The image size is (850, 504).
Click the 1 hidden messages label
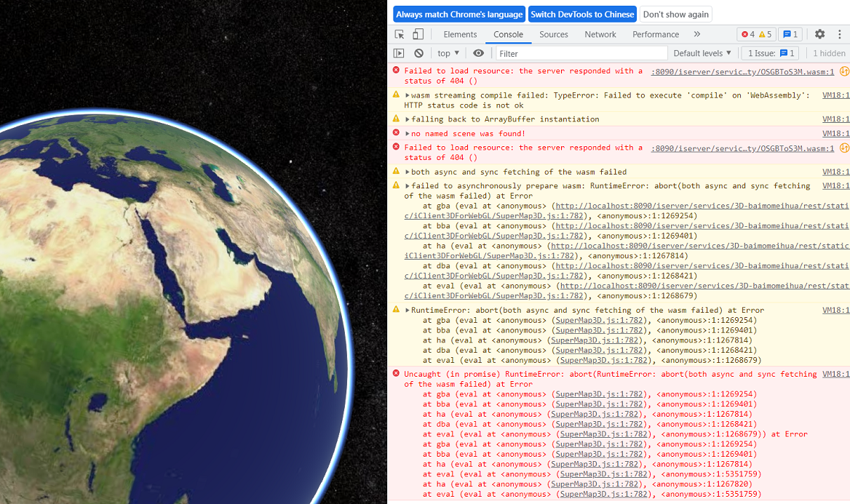829,53
